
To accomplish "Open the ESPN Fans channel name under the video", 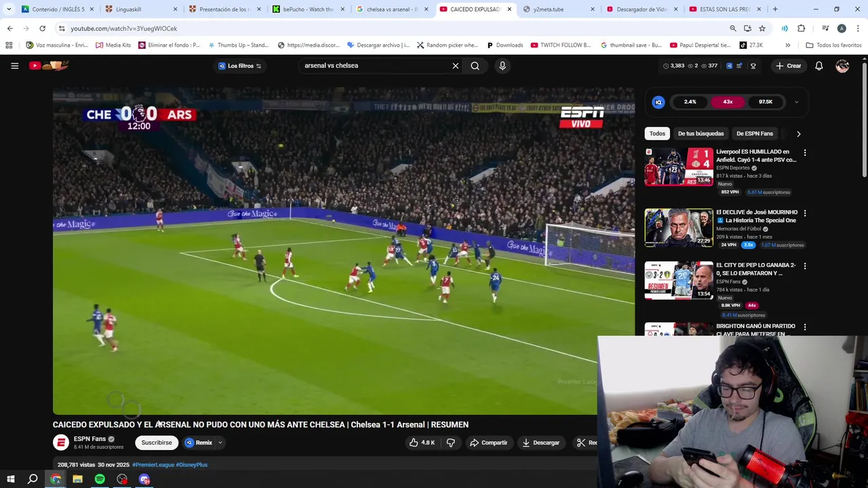I will [90, 439].
